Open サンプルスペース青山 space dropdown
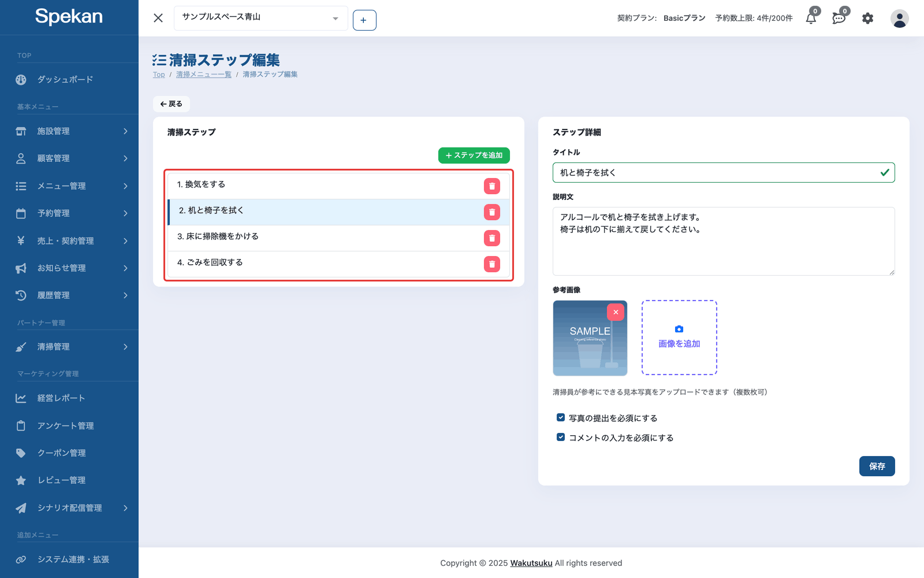Image resolution: width=924 pixels, height=578 pixels. [x=260, y=18]
